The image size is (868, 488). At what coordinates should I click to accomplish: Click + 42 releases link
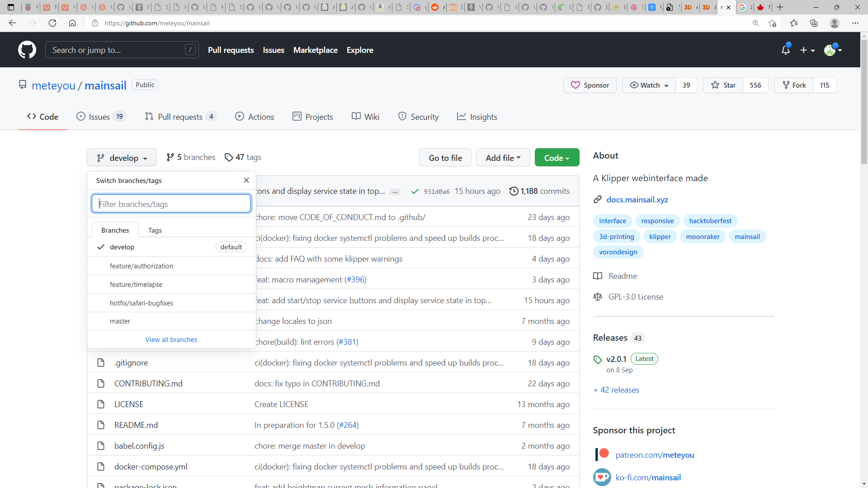click(616, 390)
